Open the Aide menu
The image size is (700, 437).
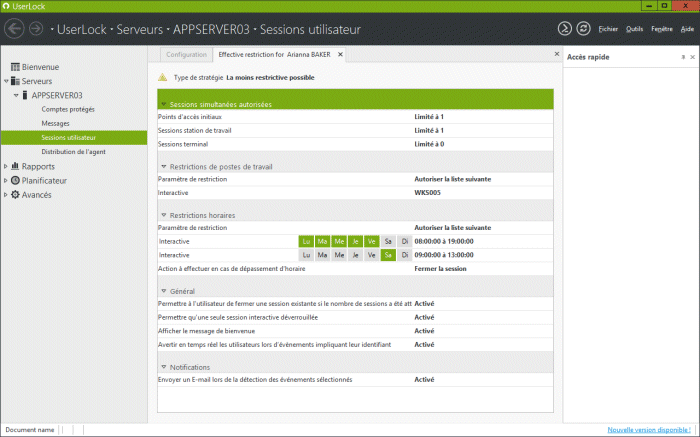(687, 29)
